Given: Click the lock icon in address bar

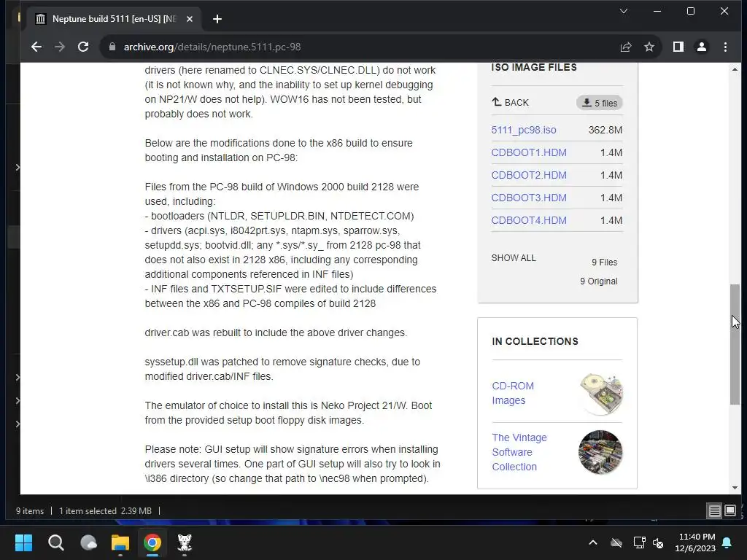Looking at the screenshot, I should tap(112, 47).
